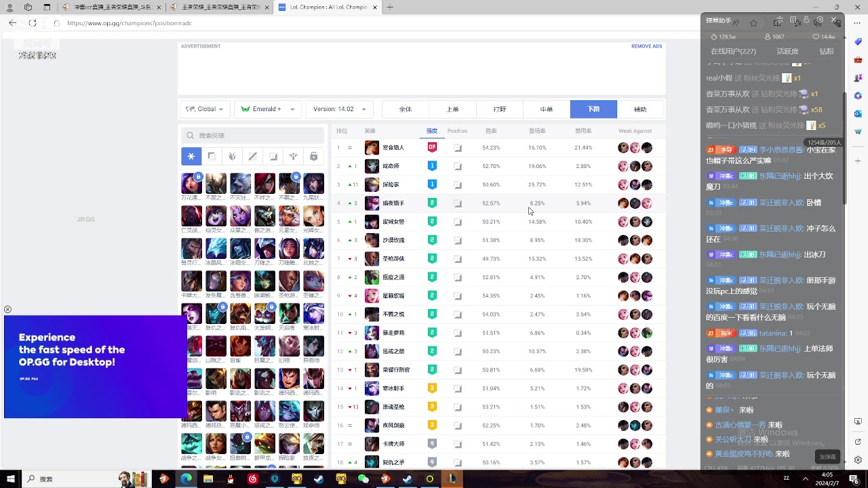Click the 暴走萝莉 champion portrait in row 11
Screen dimensions: 868x488
pos(372,333)
